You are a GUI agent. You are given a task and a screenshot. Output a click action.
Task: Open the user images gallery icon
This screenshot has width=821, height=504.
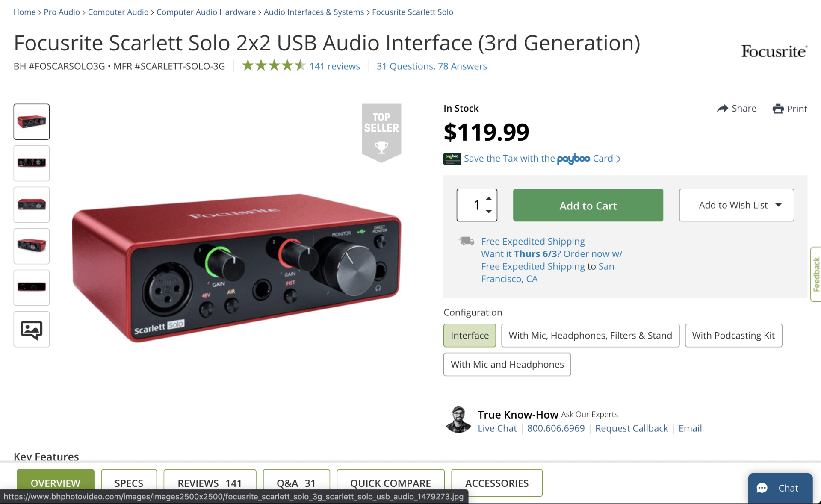coord(32,330)
